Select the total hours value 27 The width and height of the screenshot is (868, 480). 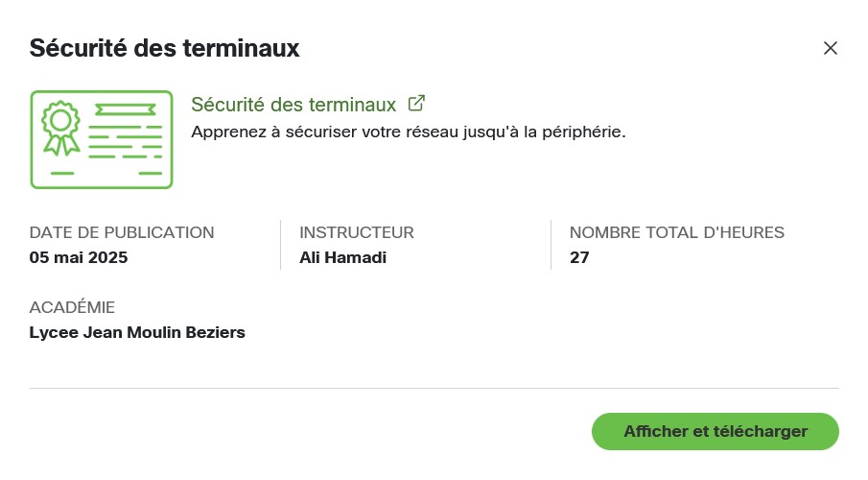[579, 257]
